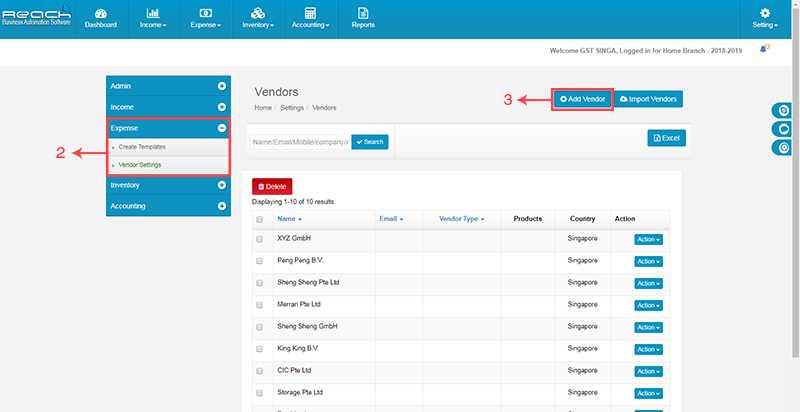Expand the Accounting sidebar section plus icon

(222, 206)
